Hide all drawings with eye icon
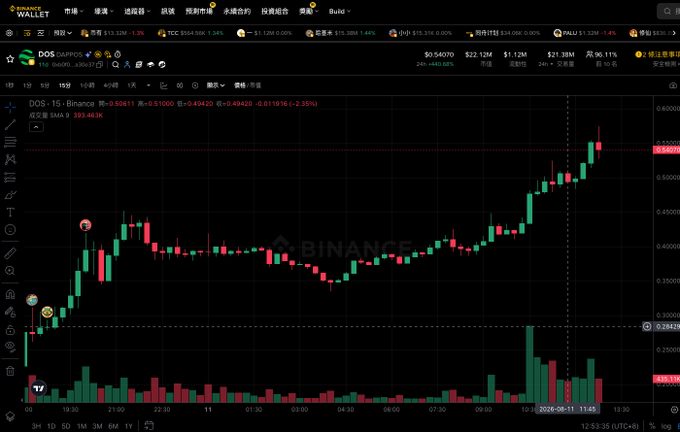This screenshot has width=680, height=432. (10, 347)
